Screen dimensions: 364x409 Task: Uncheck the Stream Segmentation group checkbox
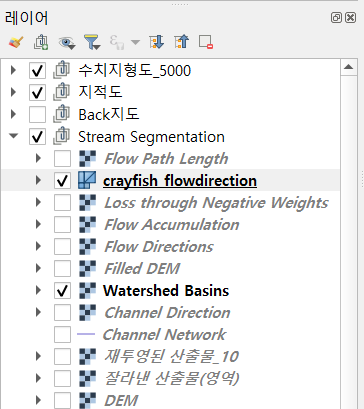(x=37, y=136)
